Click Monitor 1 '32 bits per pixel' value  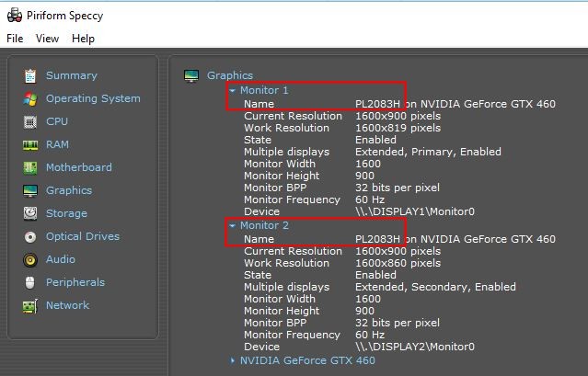(x=398, y=188)
